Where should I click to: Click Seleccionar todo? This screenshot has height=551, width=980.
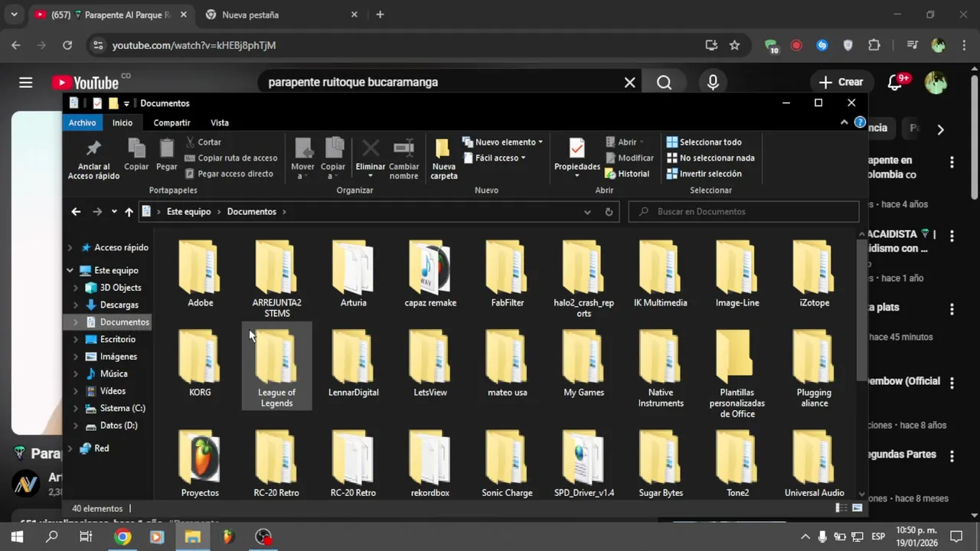tap(704, 142)
